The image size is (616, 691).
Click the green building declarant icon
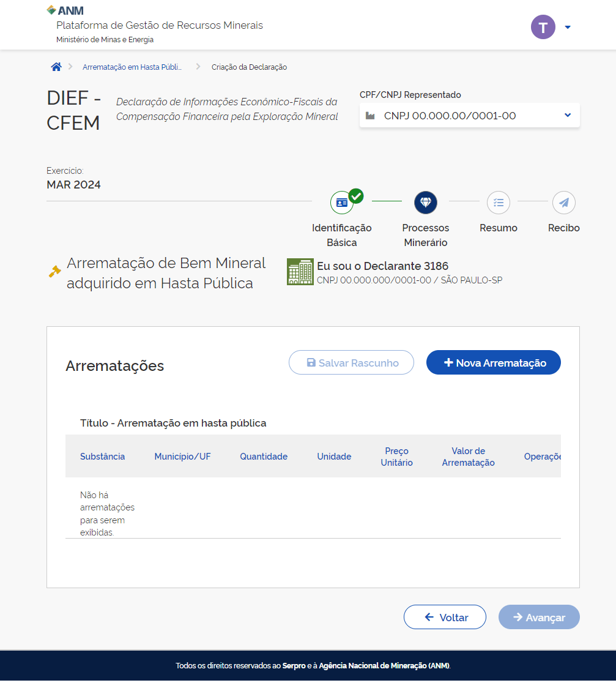[x=300, y=272]
